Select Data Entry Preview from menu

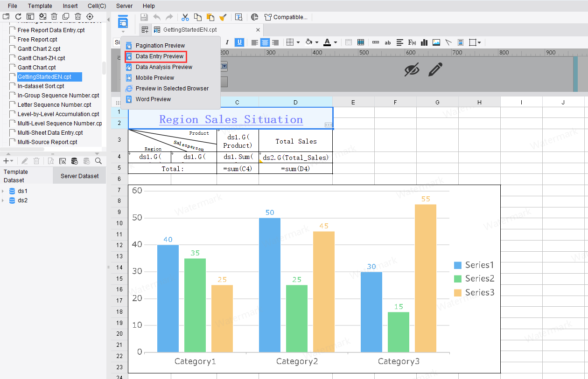pyautogui.click(x=159, y=56)
